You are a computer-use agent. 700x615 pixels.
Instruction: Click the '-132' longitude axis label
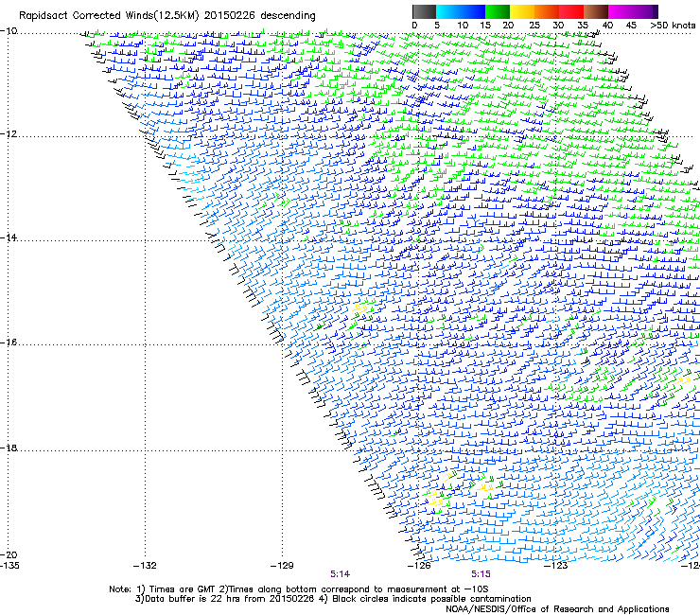[x=145, y=566]
